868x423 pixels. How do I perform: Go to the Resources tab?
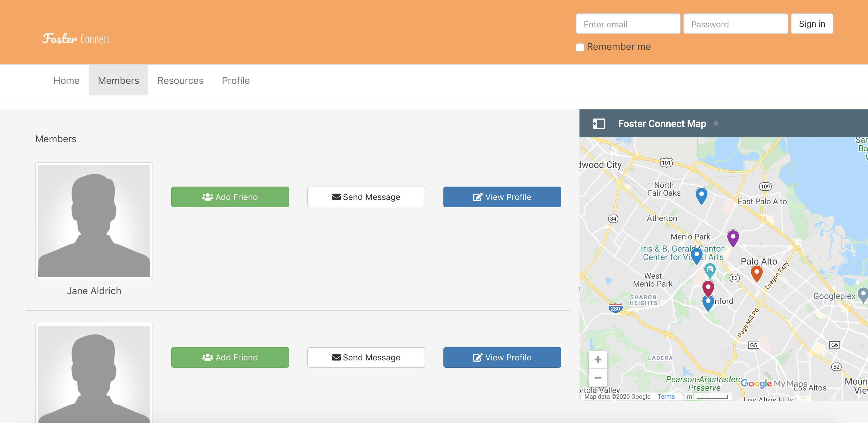click(x=180, y=80)
